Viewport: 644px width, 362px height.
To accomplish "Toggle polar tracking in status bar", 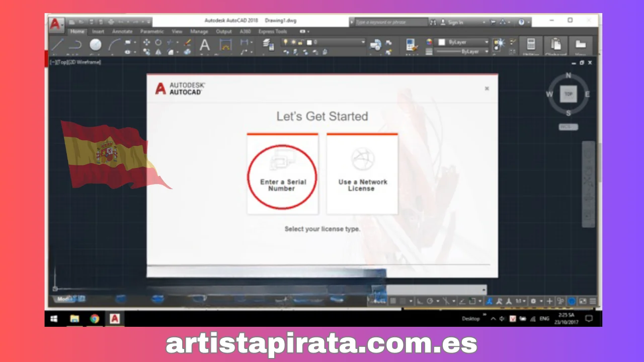I will pos(431,301).
